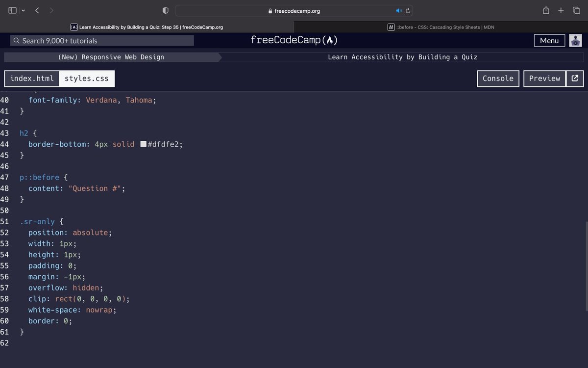This screenshot has width=588, height=368.
Task: Open the Menu button
Action: tap(549, 41)
